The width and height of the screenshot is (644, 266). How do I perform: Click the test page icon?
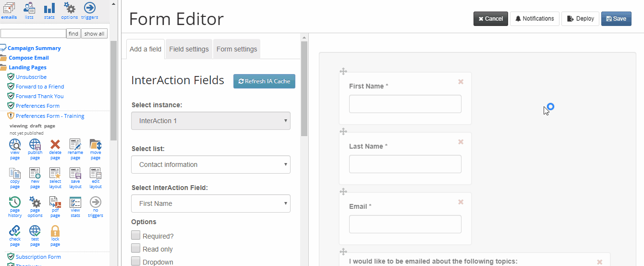[35, 230]
